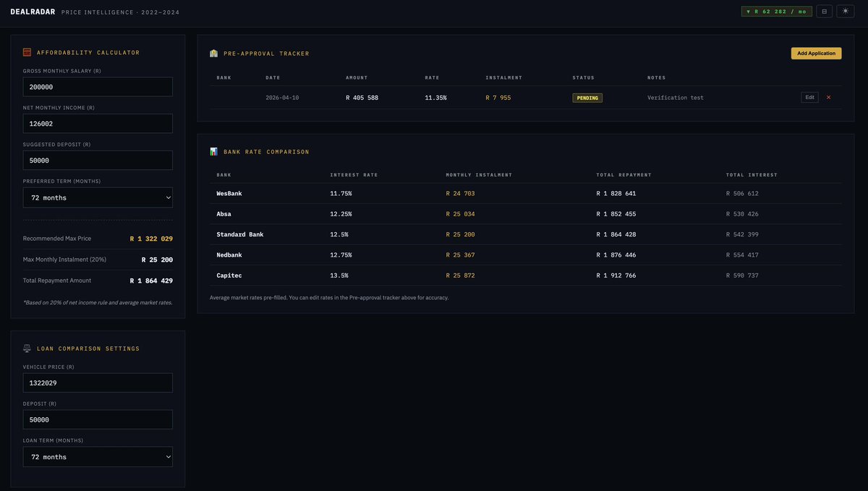Focus the Vehicle Price field

coord(98,383)
